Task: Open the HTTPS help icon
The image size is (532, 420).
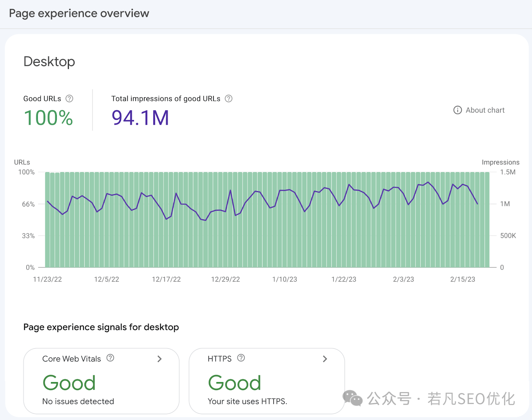Action: pos(241,358)
